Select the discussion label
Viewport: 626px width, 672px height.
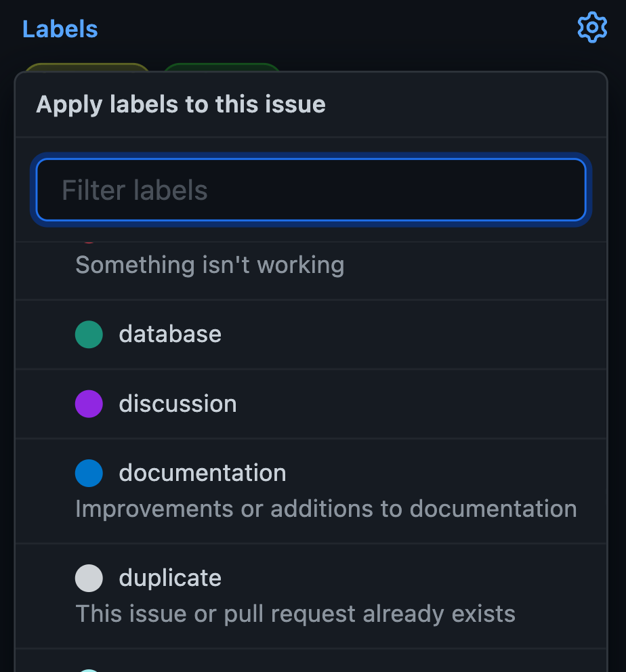(178, 404)
